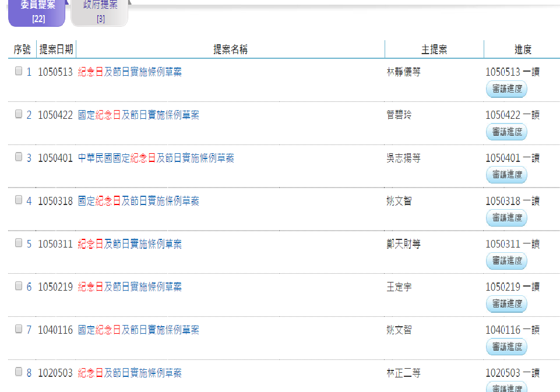View 審議進度 for 吳志揚等's proposal

click(x=506, y=175)
